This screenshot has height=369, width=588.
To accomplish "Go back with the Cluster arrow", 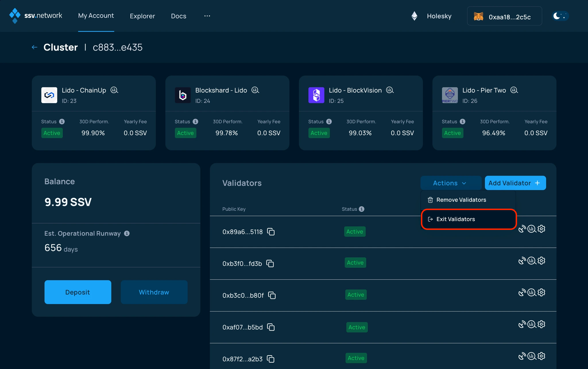I will (x=34, y=47).
